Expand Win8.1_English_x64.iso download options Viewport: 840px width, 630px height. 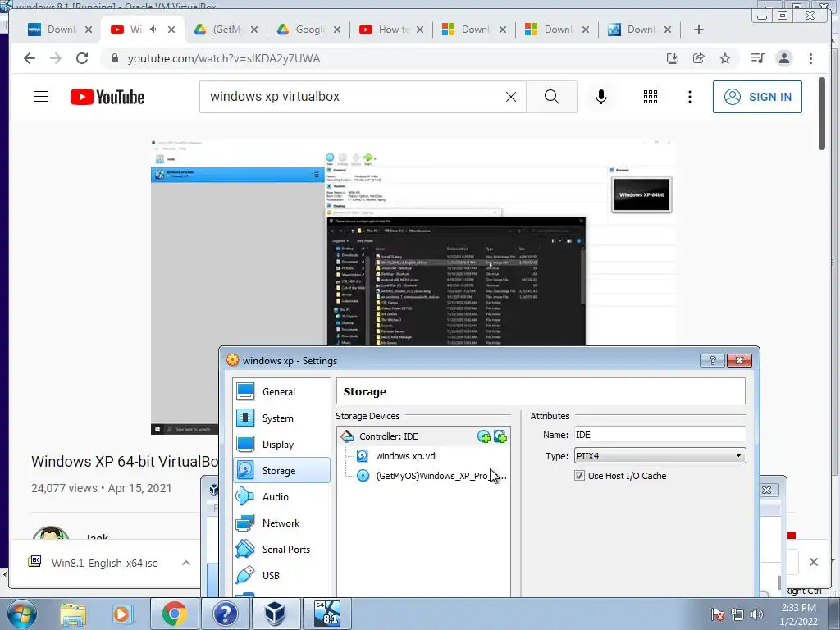(x=186, y=563)
